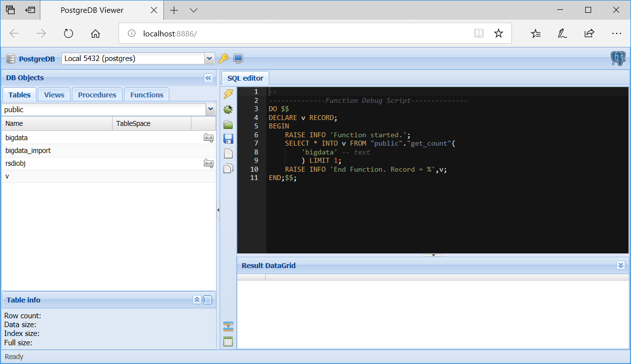Click the 'bigdata' string on line 8
The height and width of the screenshot is (364, 631).
[319, 152]
